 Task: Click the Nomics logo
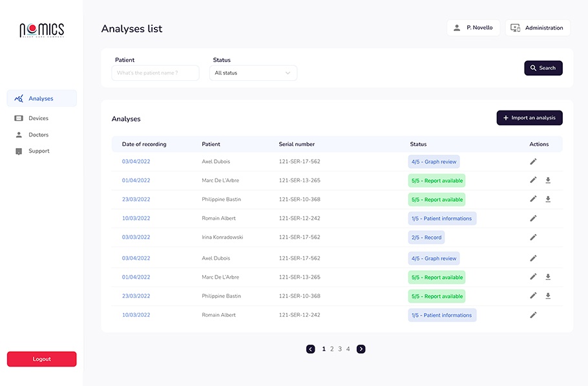[41, 30]
